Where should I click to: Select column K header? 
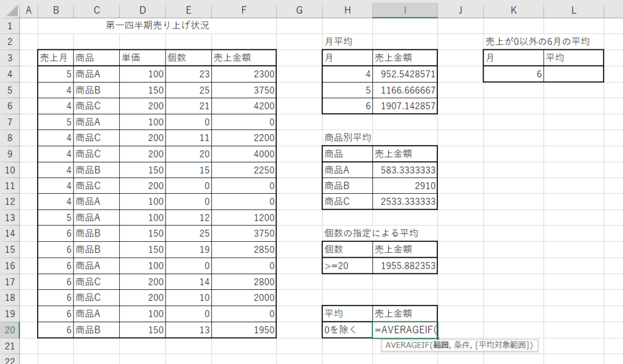tap(513, 10)
